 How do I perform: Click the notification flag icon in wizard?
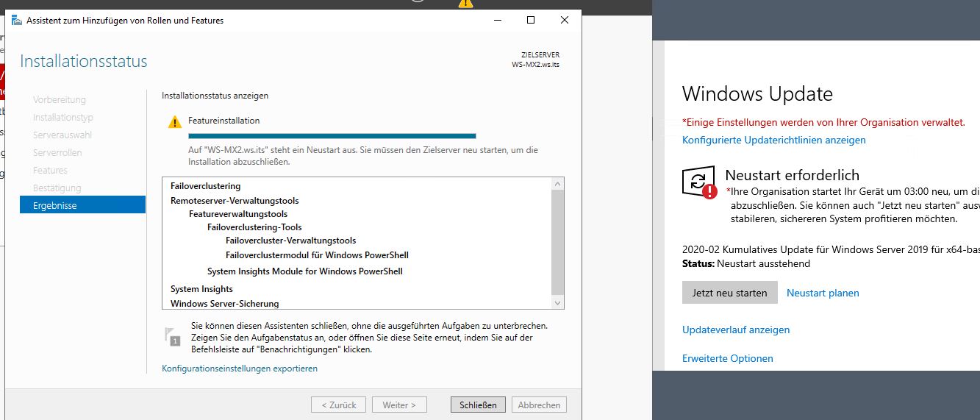pos(171,337)
